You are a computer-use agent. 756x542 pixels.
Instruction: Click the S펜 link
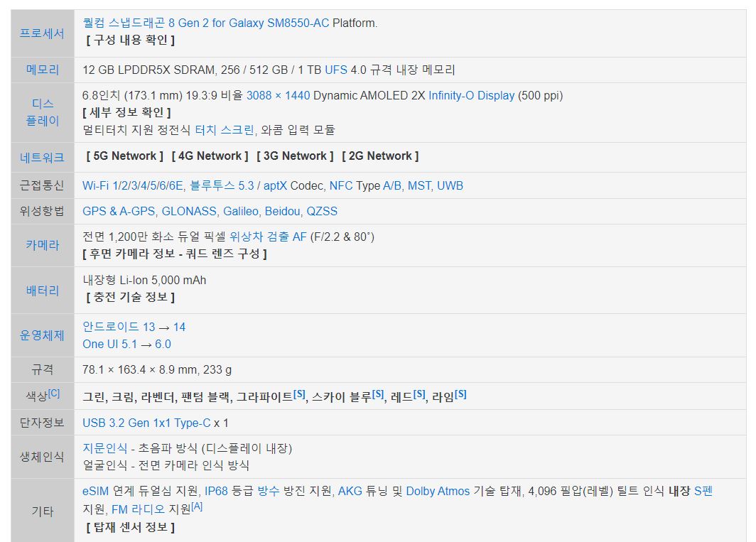703,492
